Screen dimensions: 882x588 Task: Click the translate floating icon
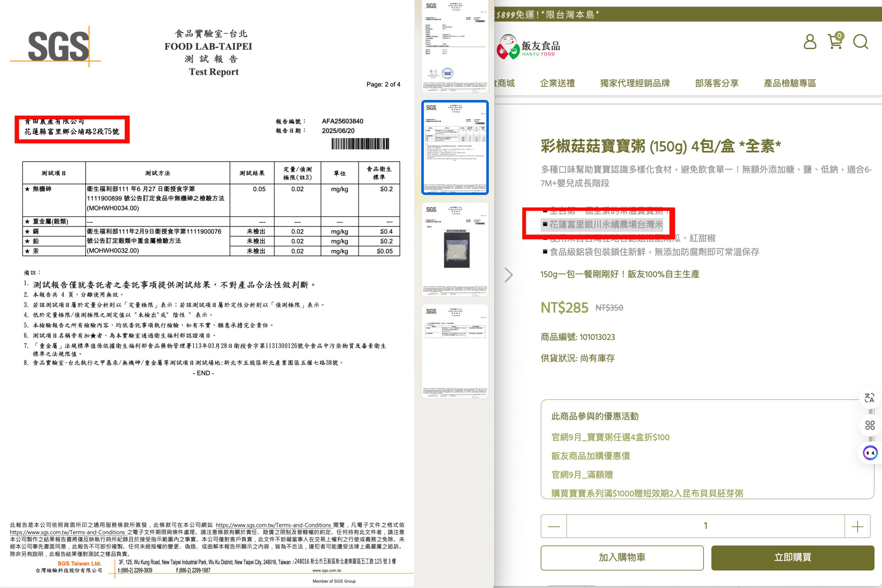[x=869, y=398]
